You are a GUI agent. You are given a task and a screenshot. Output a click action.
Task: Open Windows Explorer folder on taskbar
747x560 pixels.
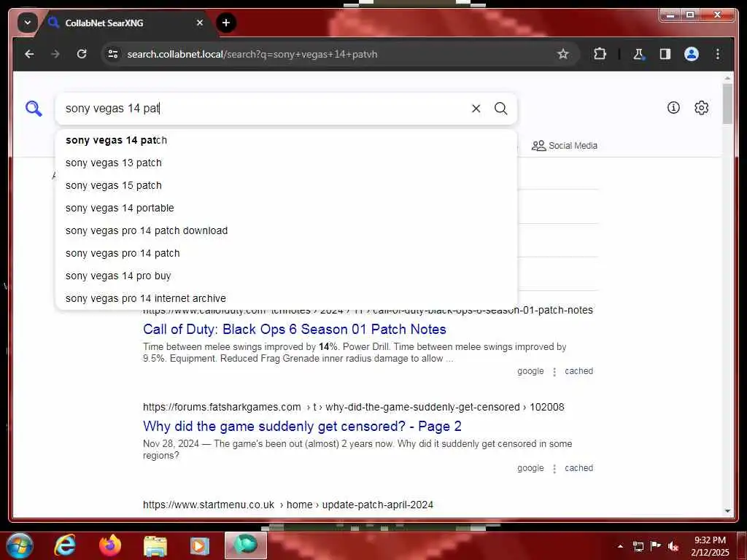pos(155,547)
